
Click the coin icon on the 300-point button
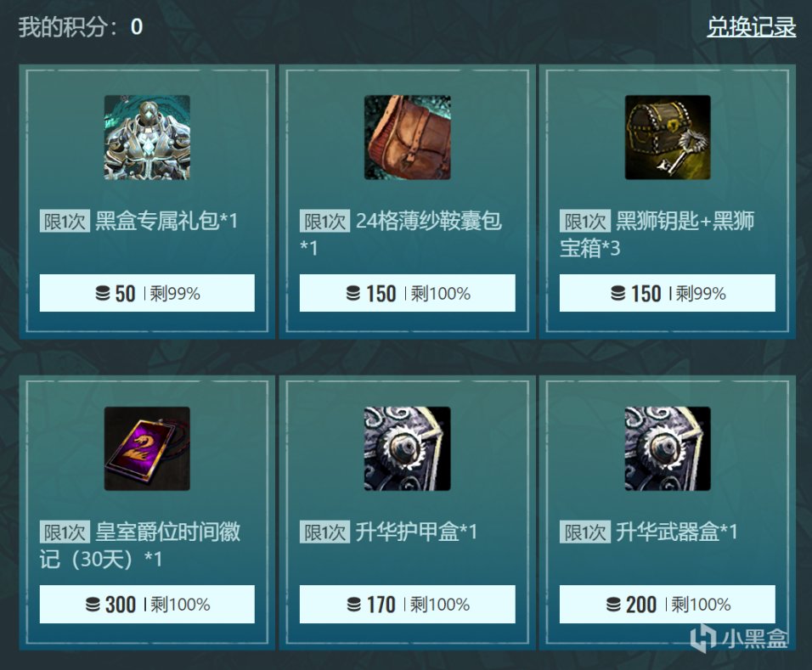93,605
